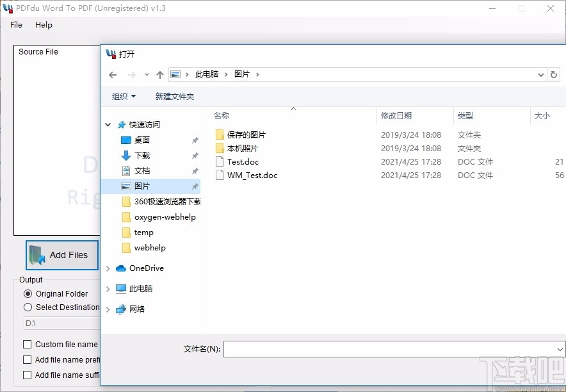566x392 pixels.
Task: Click the forward navigation arrow
Action: coord(130,74)
